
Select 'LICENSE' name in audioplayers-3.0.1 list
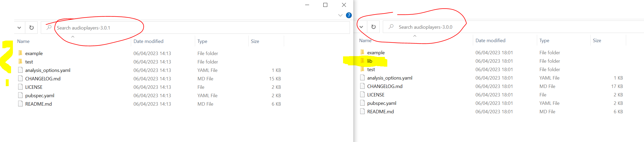tap(34, 87)
